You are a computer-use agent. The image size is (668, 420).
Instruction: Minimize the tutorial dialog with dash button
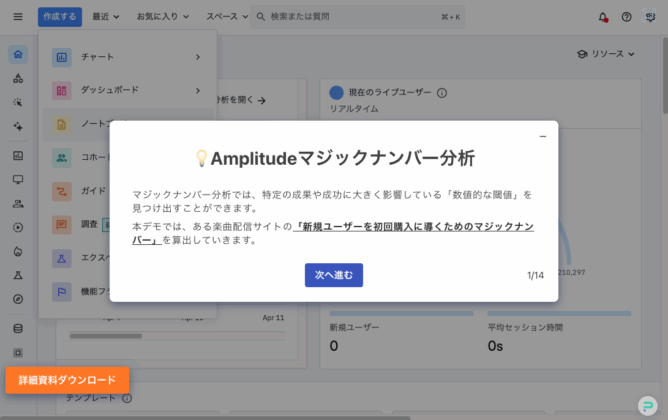pos(543,136)
